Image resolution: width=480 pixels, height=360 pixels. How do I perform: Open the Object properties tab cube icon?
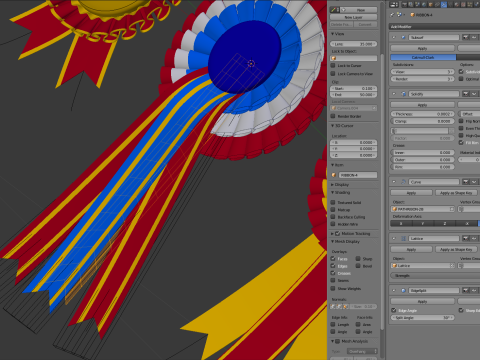430,4
